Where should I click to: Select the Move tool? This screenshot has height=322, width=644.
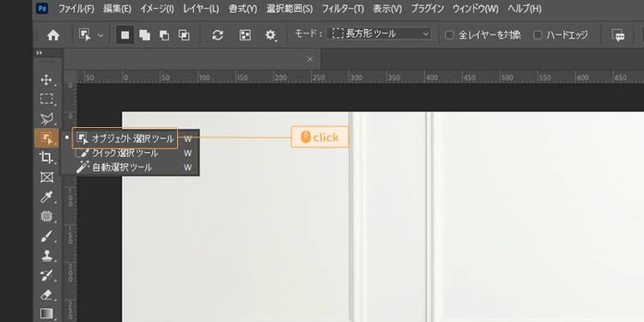46,79
